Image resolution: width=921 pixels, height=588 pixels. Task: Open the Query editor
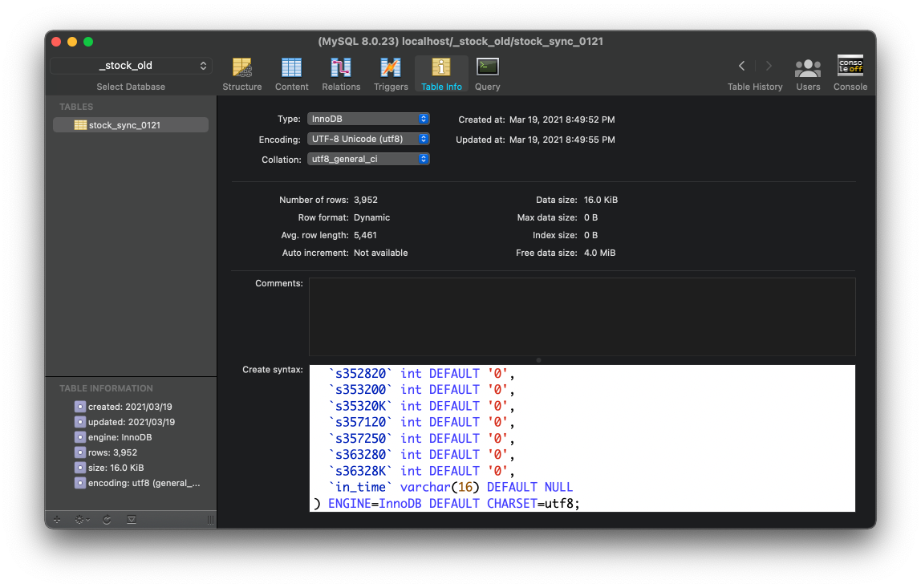click(488, 74)
